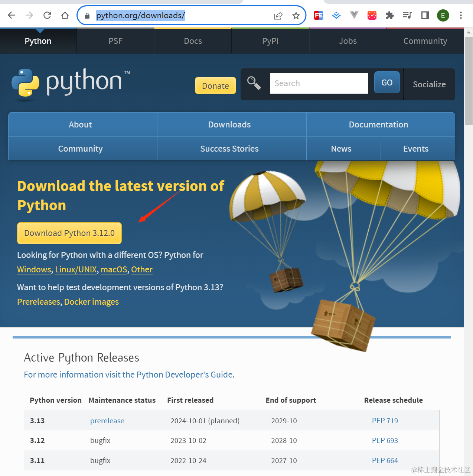Screen dimensions: 473x476
Task: Open the green E profile avatar
Action: pos(443,15)
